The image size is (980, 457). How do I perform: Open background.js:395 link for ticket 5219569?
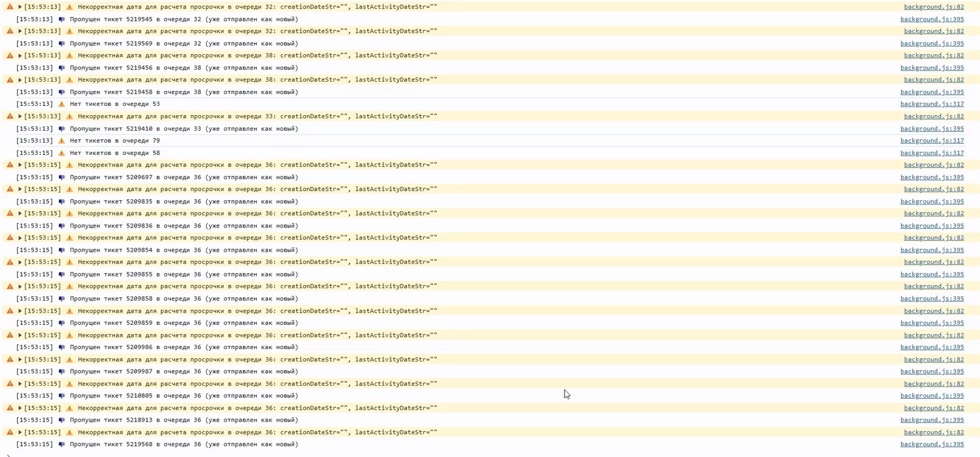pyautogui.click(x=932, y=44)
